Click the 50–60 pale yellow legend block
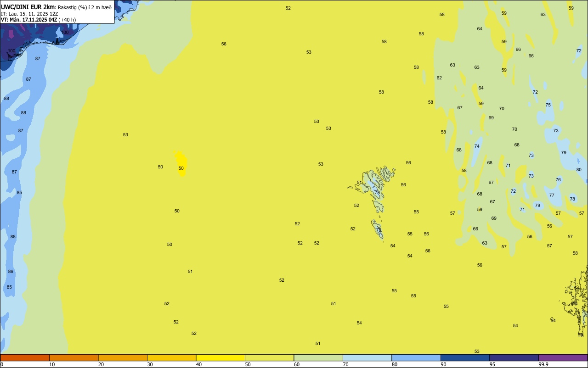 point(269,357)
